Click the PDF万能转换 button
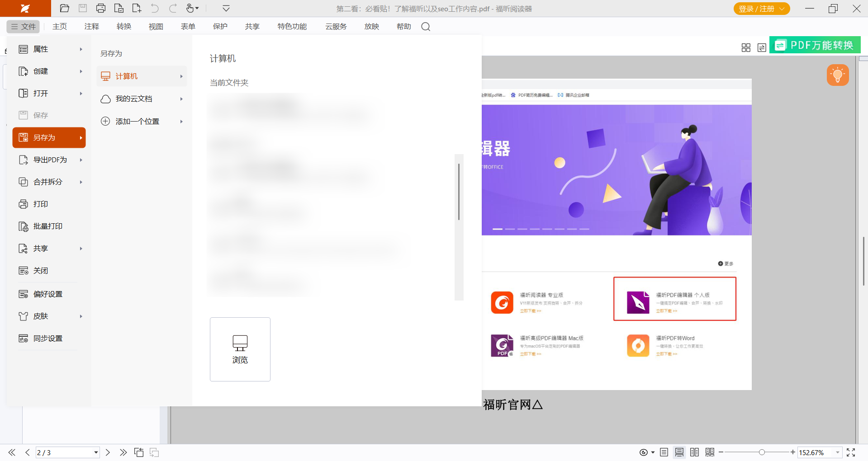This screenshot has height=461, width=868. point(815,45)
